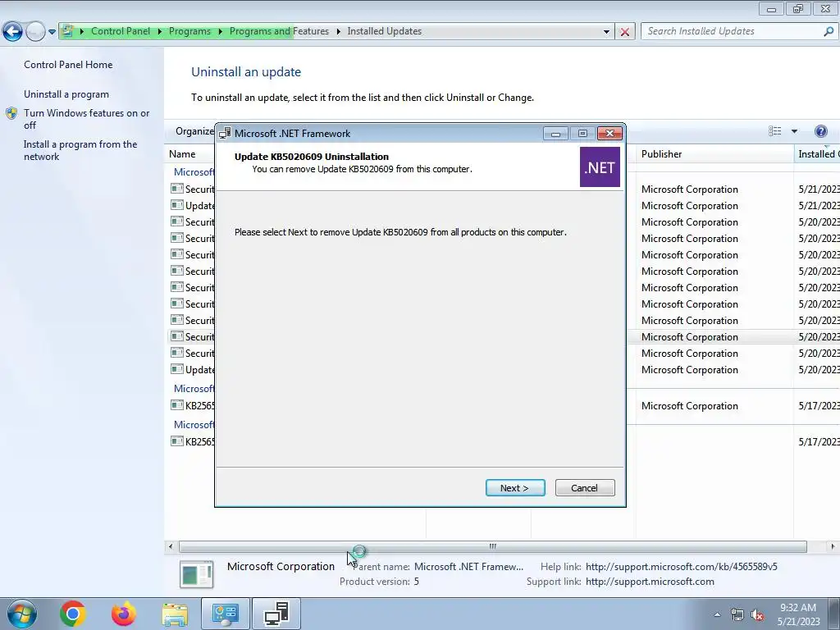Switch to the .NET installer taskbar button
The height and width of the screenshot is (630, 840).
click(x=276, y=614)
